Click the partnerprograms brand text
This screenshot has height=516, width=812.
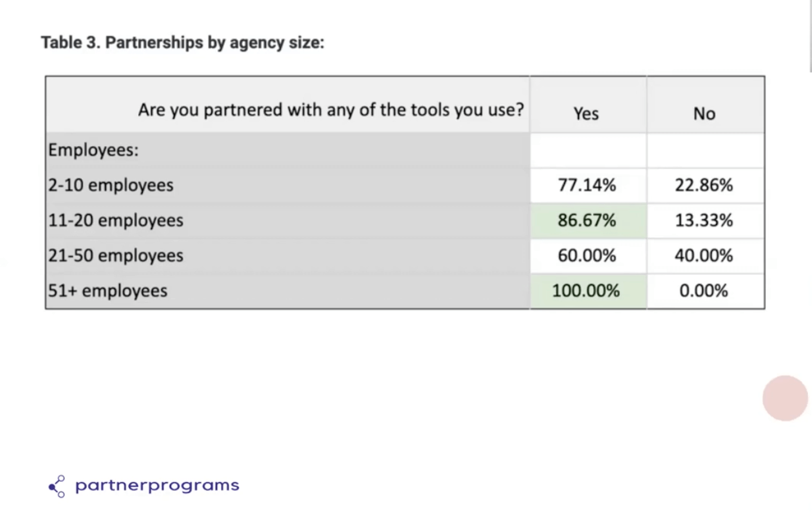157,486
